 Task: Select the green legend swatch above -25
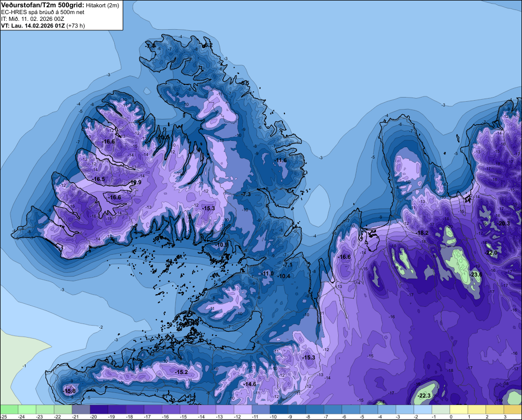(x=9, y=410)
